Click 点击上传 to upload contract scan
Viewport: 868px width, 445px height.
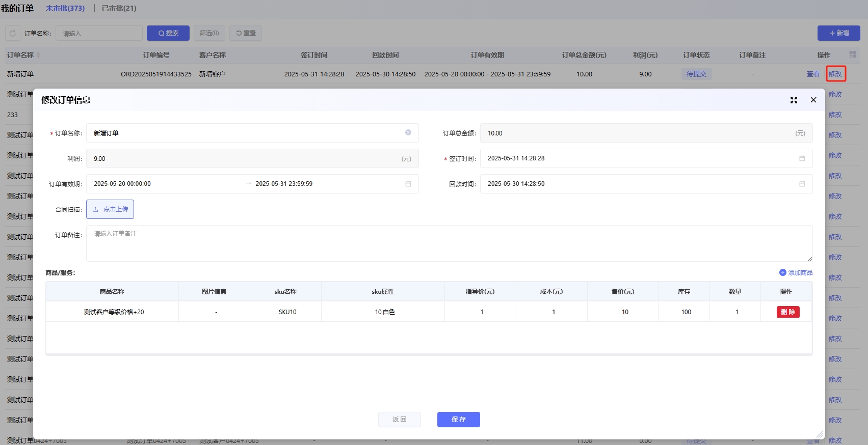click(x=110, y=209)
